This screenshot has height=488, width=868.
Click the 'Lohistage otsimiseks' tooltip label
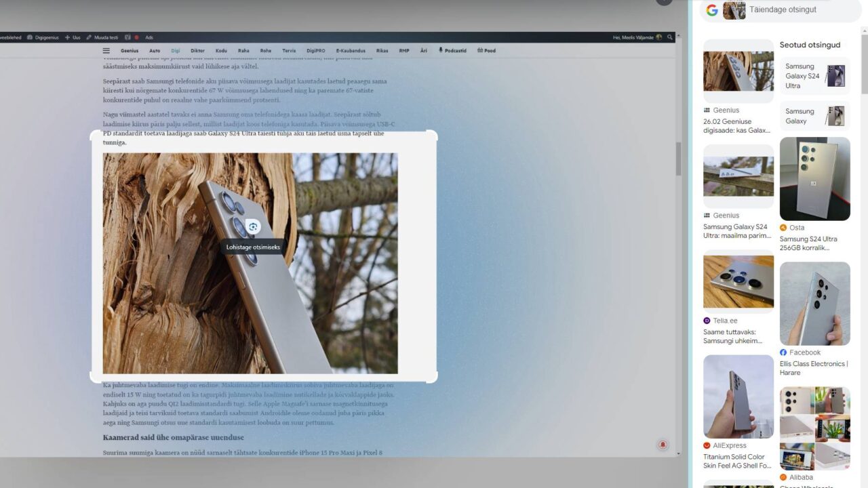[x=253, y=247]
